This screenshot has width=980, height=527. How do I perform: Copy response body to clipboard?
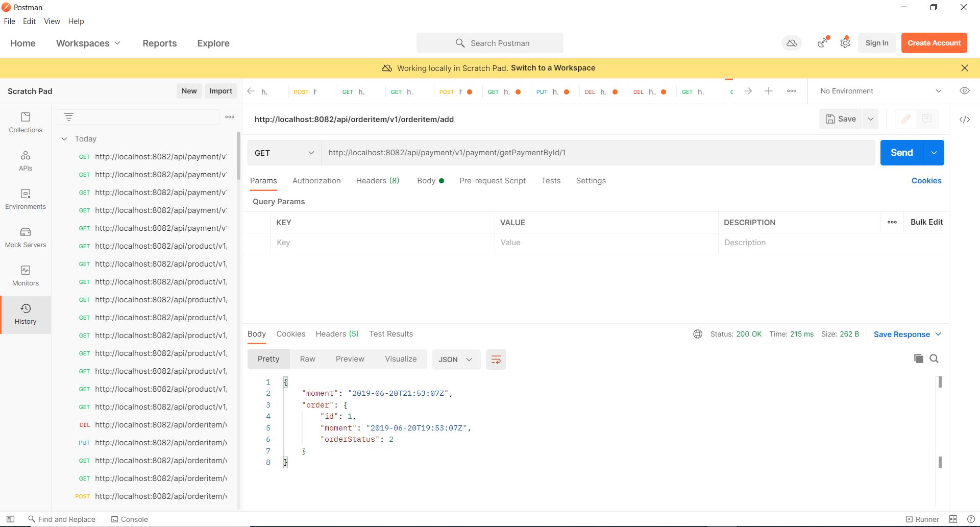(x=918, y=358)
